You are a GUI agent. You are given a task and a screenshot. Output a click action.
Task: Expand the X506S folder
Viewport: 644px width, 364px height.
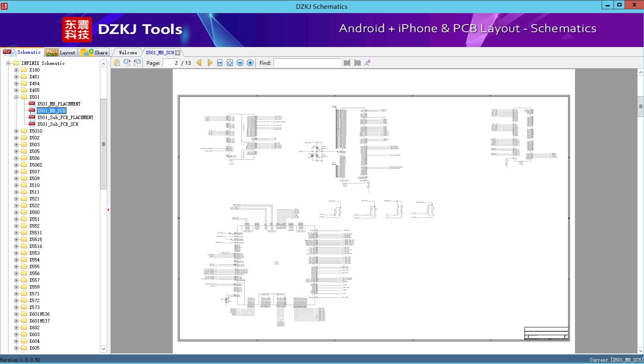tap(16, 165)
